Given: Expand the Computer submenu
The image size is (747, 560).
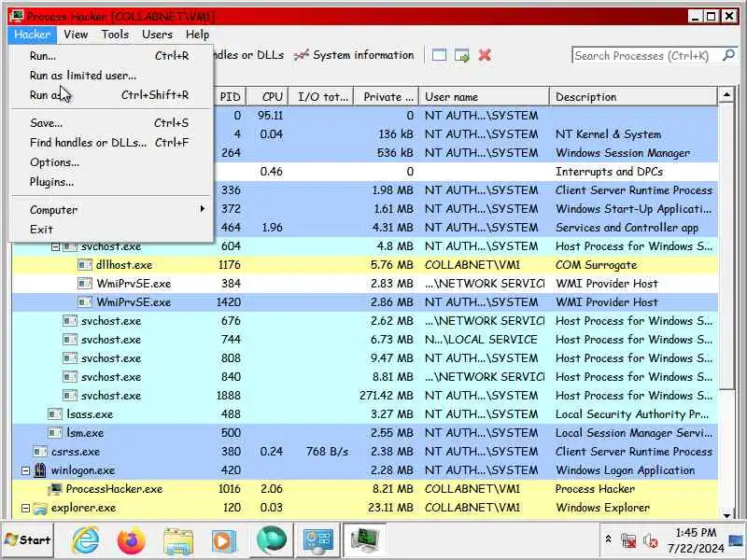Looking at the screenshot, I should 111,209.
